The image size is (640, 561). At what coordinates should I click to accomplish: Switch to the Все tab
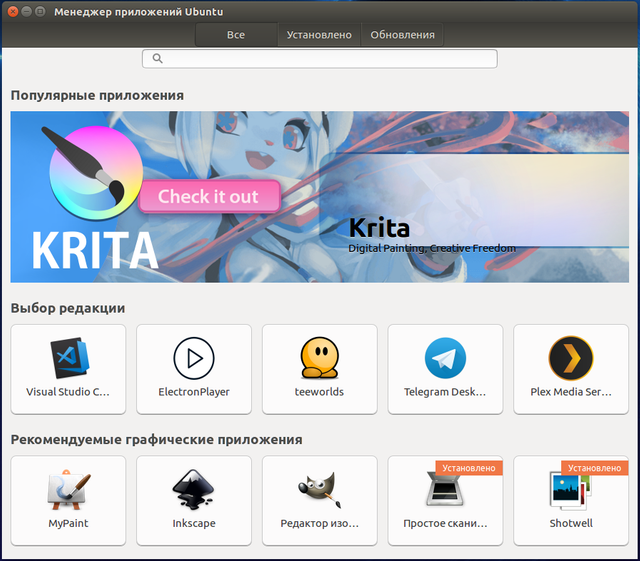click(236, 35)
